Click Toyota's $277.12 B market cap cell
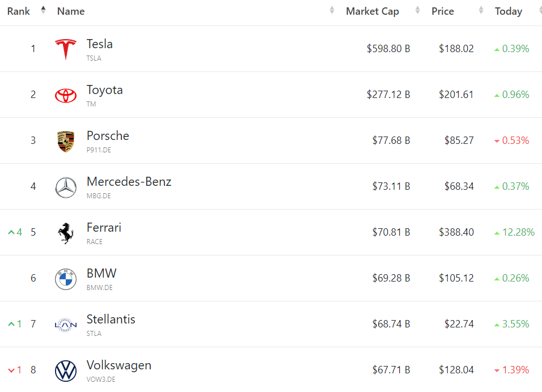Viewport: 542px width, 392px height. point(388,95)
